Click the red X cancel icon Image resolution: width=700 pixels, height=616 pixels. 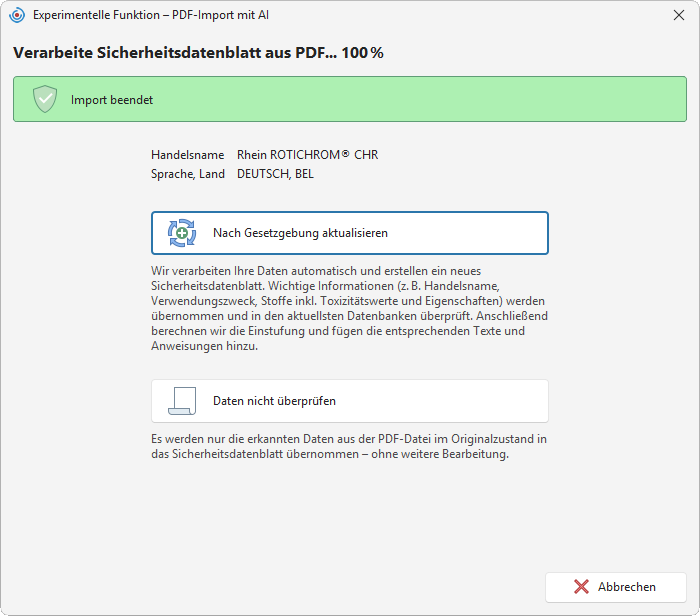point(581,587)
